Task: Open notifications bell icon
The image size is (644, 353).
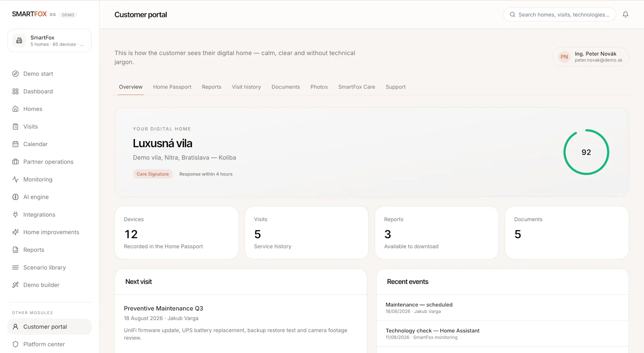Action: pyautogui.click(x=625, y=14)
